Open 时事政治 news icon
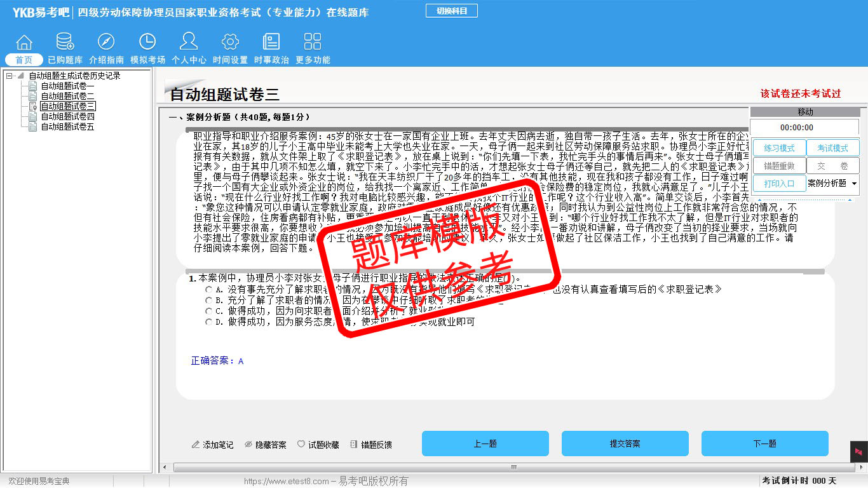The image size is (868, 488). (x=271, y=43)
